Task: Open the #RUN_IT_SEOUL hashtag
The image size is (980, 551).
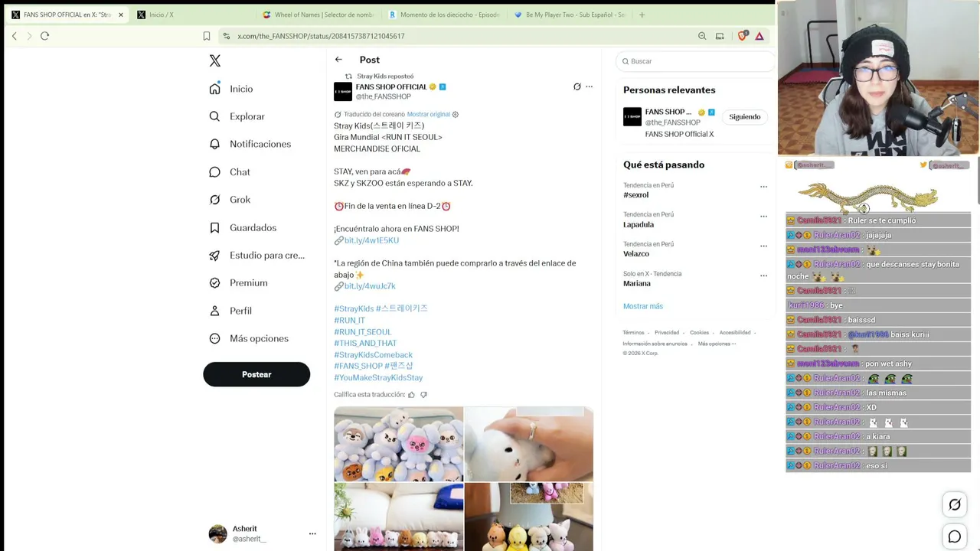Action: click(363, 332)
